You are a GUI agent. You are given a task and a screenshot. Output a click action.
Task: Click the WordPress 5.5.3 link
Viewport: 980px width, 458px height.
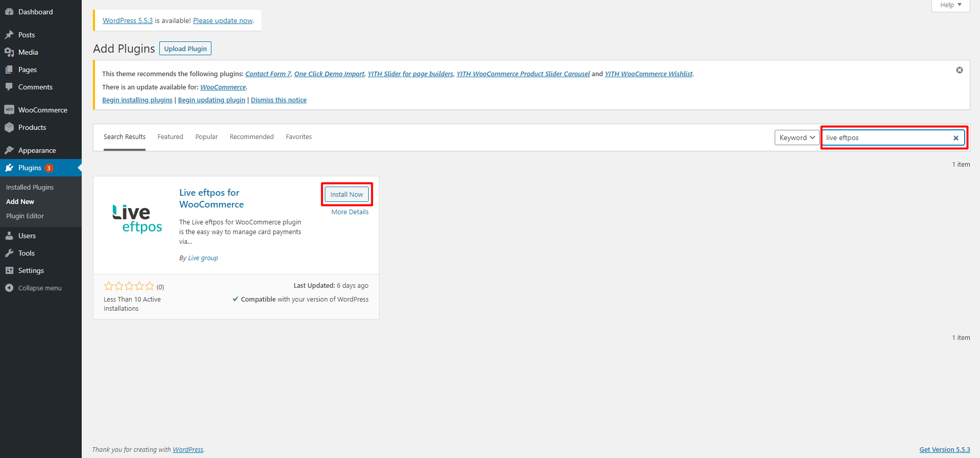tap(128, 20)
